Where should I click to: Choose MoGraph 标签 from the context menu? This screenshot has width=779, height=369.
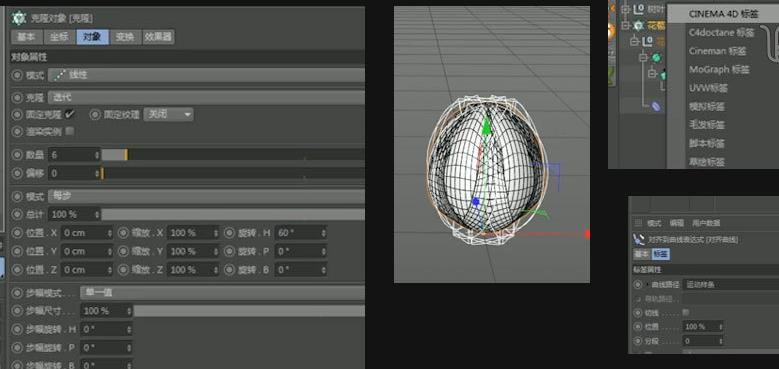718,70
